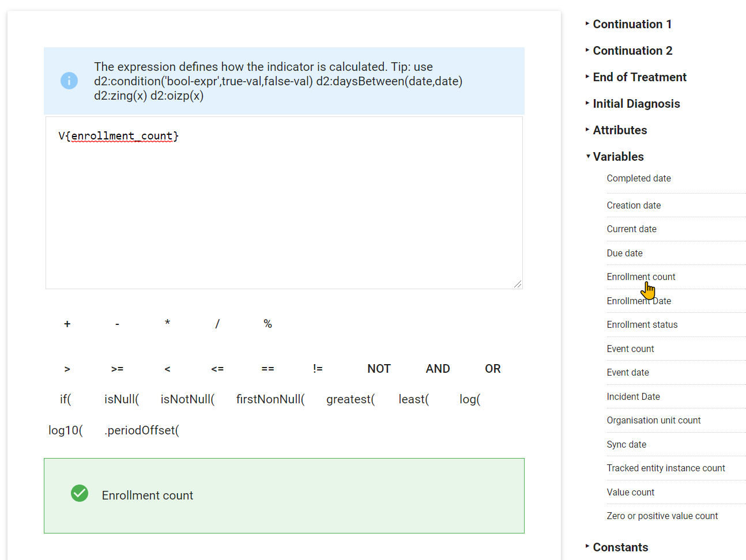Insert the percent operator
Screen dimensions: 746x560
click(267, 324)
